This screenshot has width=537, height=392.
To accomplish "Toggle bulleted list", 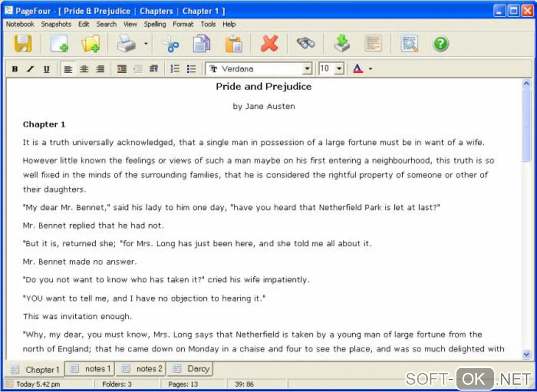I will (192, 69).
